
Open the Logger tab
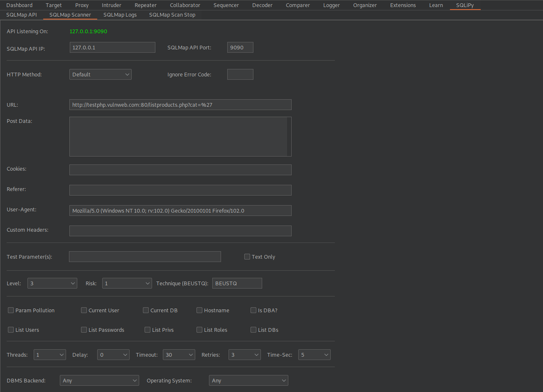pyautogui.click(x=332, y=5)
